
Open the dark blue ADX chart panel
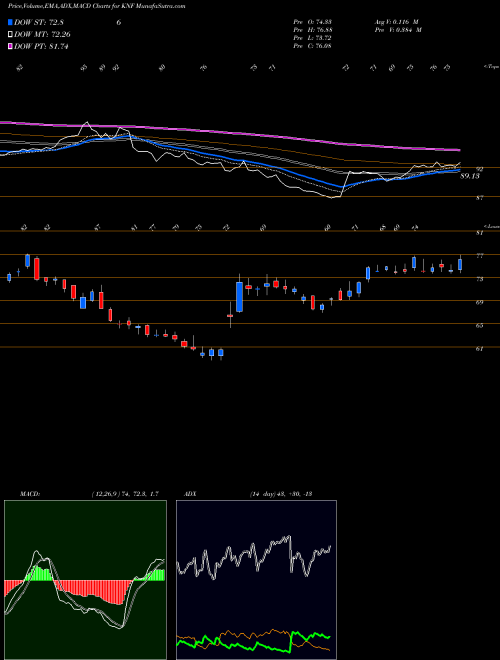pyautogui.click(x=256, y=580)
